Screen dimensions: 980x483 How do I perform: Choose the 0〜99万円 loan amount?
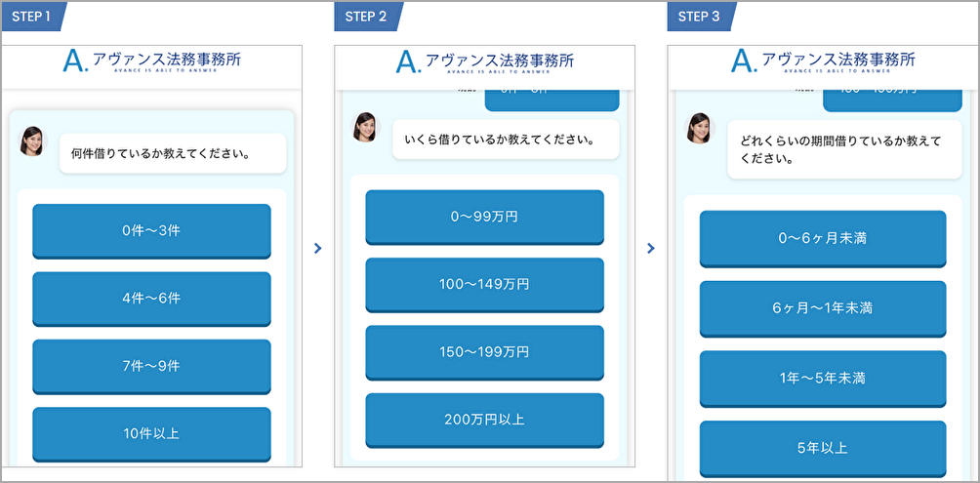click(484, 217)
